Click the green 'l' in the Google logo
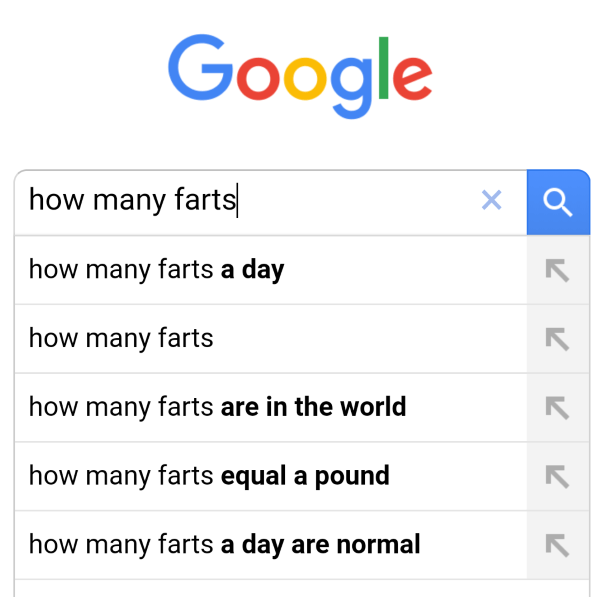Viewport: 600px width, 597px height. point(383,68)
